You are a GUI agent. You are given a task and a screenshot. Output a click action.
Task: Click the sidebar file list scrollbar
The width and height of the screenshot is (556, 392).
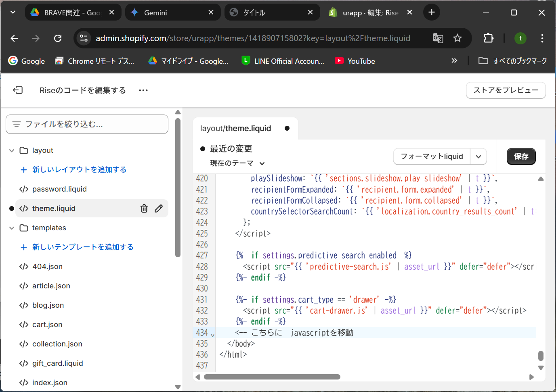(x=178, y=188)
